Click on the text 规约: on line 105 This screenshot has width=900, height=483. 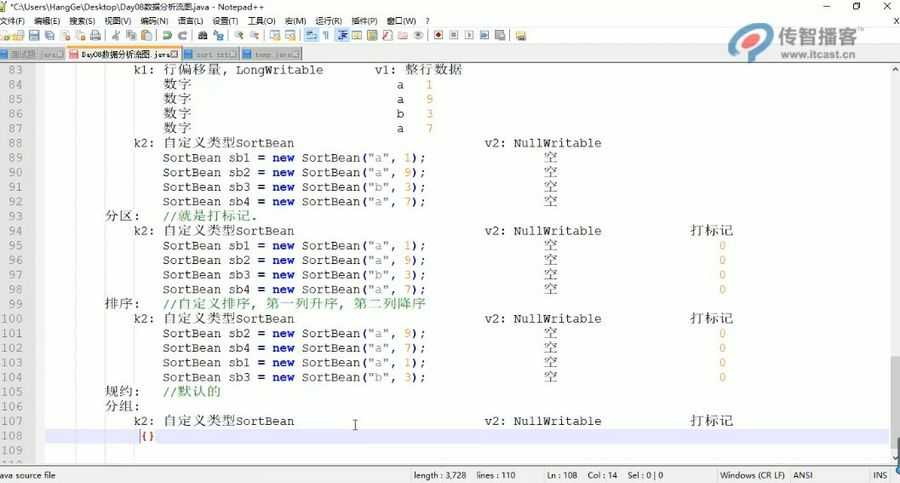[x=122, y=392]
